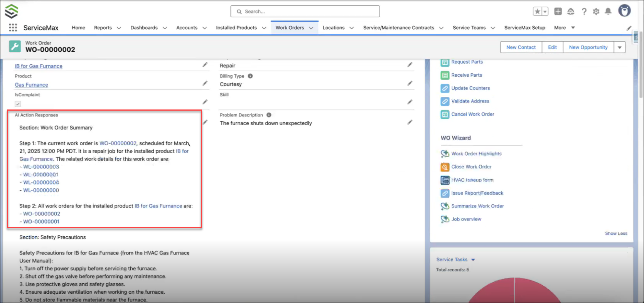Screen dimensions: 644x303
Task: Click the Edit button
Action: click(552, 47)
